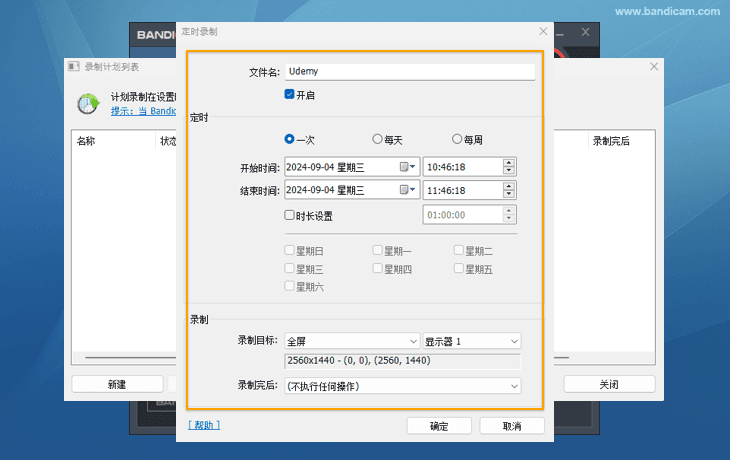Check the 星期三 weekday checkbox

pos(289,269)
